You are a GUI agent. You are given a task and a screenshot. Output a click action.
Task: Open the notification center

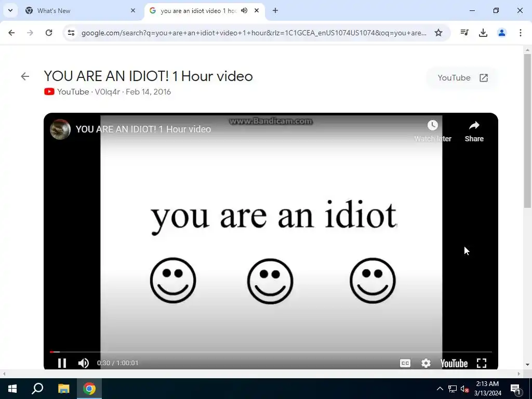[515, 389]
